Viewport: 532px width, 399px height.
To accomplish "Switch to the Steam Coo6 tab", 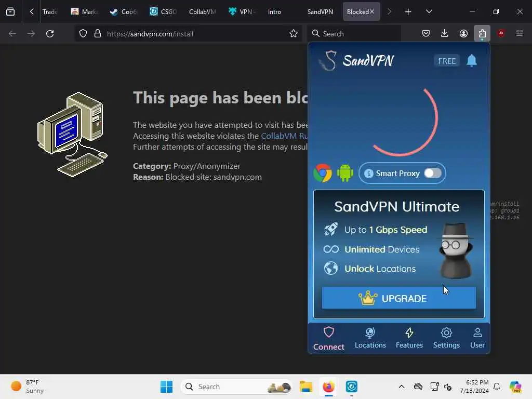I will pyautogui.click(x=123, y=11).
